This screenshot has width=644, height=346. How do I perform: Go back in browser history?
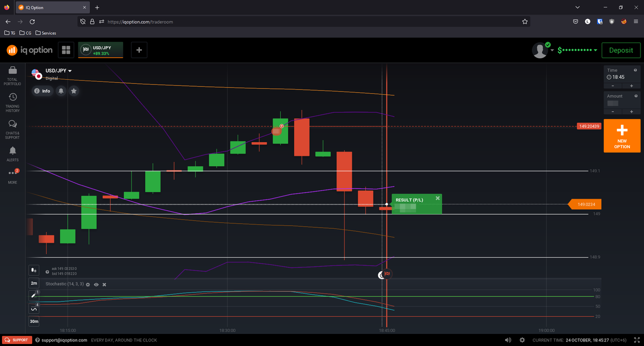(x=8, y=22)
